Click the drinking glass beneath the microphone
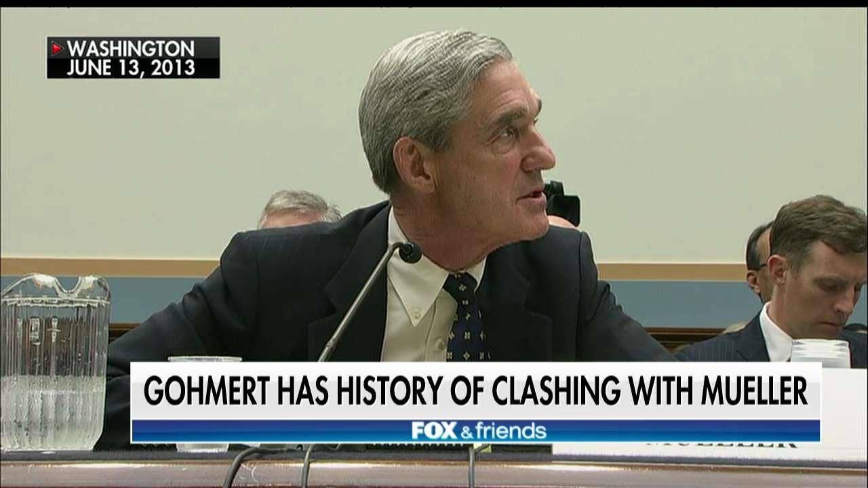The image size is (868, 488). (203, 360)
